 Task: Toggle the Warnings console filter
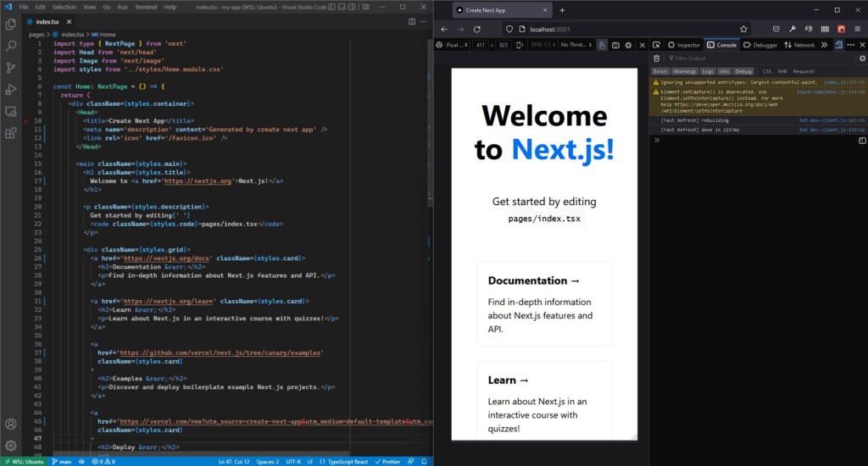684,71
